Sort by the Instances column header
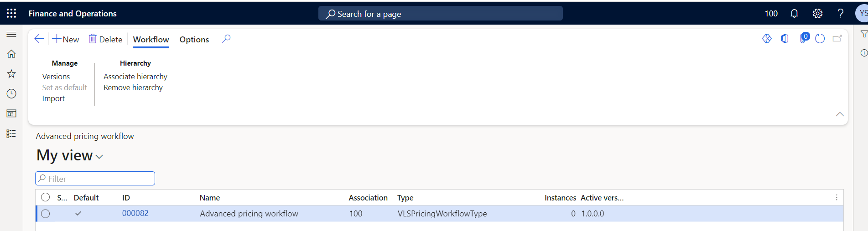 point(560,198)
